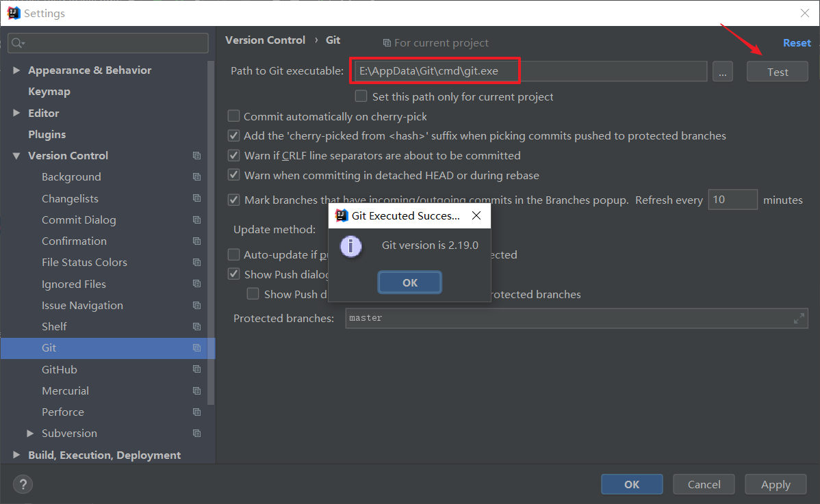Click the project-level icon beside Background
Screen dimensions: 820x504
point(196,177)
